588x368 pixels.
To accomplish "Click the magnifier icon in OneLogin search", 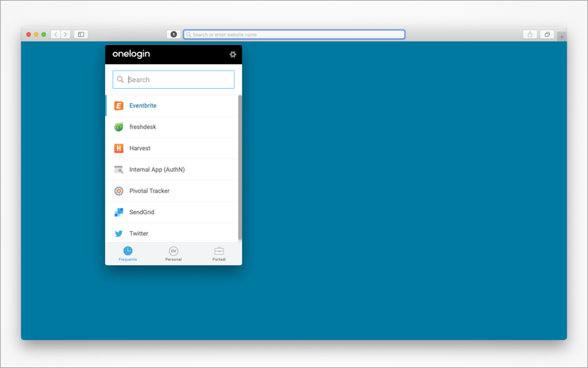I will pyautogui.click(x=120, y=79).
